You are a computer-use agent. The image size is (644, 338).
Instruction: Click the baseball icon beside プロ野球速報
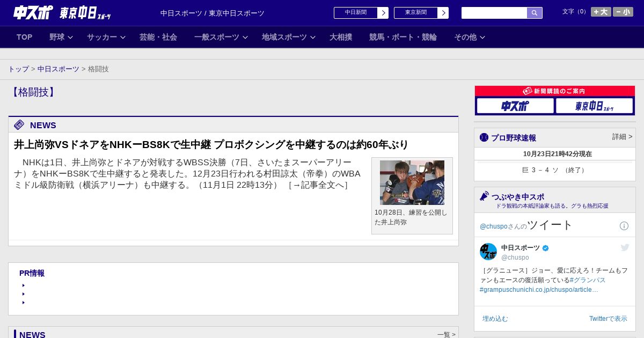point(484,137)
